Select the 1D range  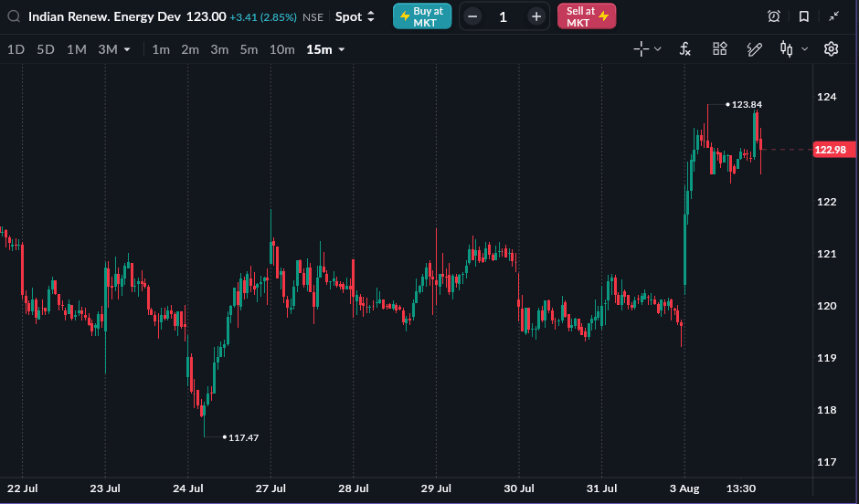click(x=16, y=50)
